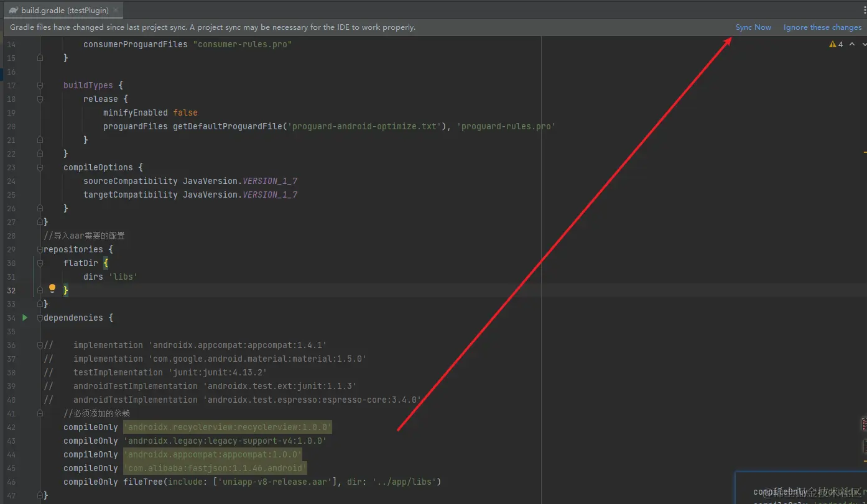867x504 pixels.
Task: Click the minifyEnabled false setting
Action: pos(150,112)
